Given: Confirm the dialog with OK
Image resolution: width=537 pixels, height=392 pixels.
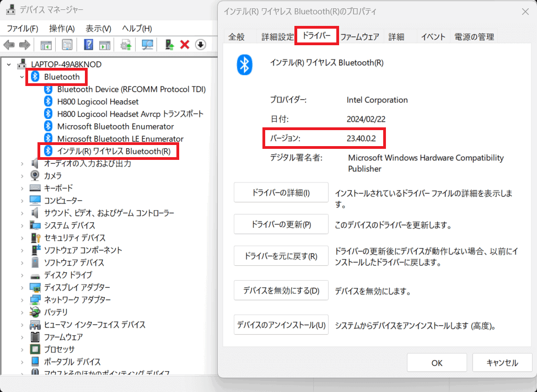Looking at the screenshot, I should pyautogui.click(x=437, y=363).
